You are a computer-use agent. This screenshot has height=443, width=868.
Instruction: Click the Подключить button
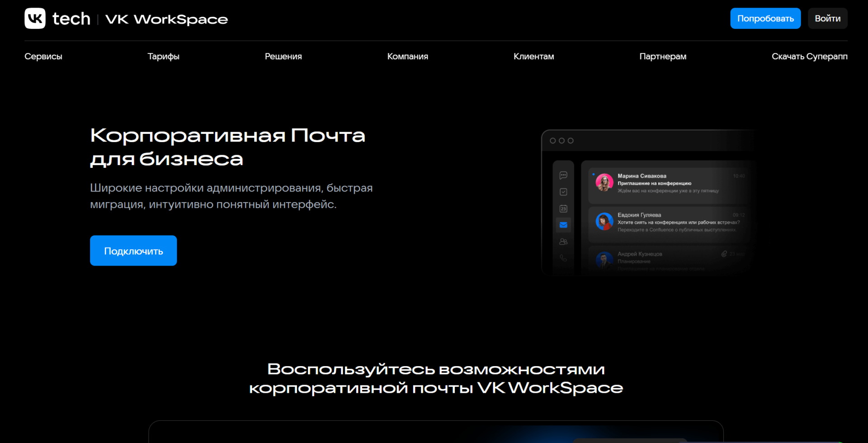click(133, 251)
